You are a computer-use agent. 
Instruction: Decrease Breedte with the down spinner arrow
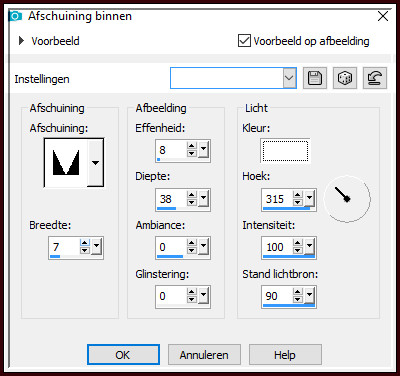coord(85,250)
